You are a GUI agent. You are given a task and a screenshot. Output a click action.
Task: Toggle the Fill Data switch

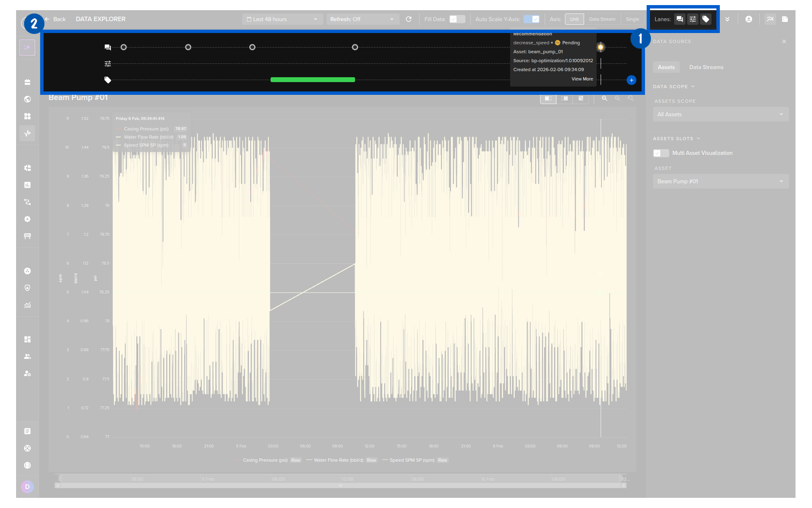[457, 19]
